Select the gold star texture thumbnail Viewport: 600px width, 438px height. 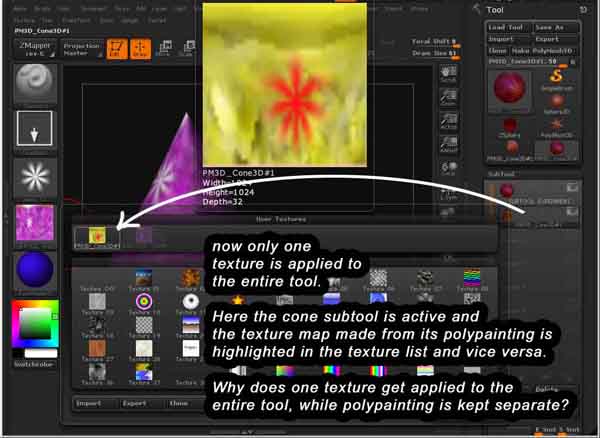[x=238, y=300]
